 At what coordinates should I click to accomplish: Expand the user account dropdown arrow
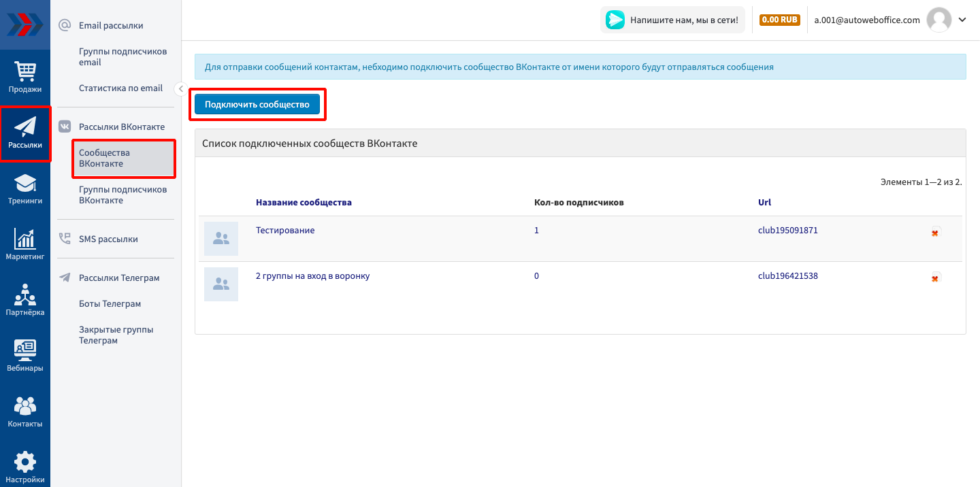point(962,20)
